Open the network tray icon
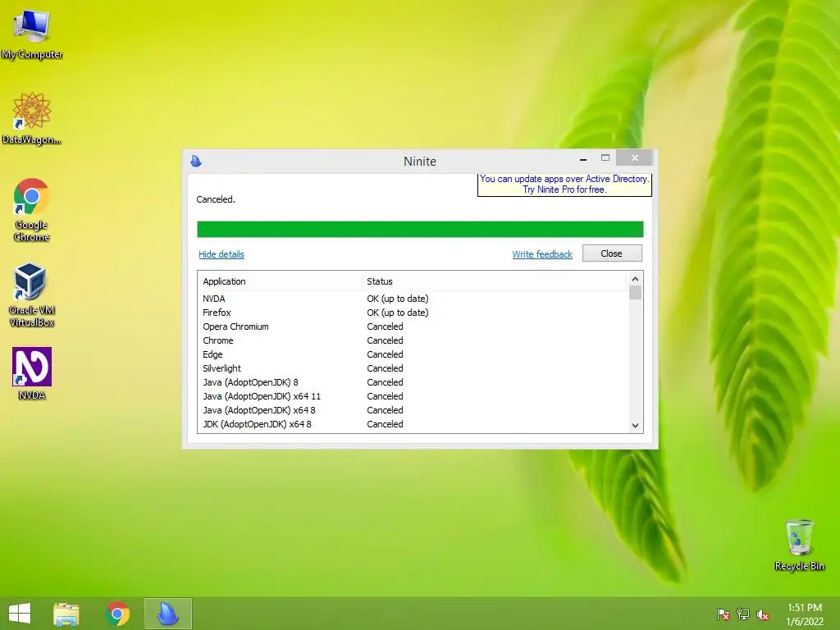Screen dimensions: 840x630 [x=742, y=614]
